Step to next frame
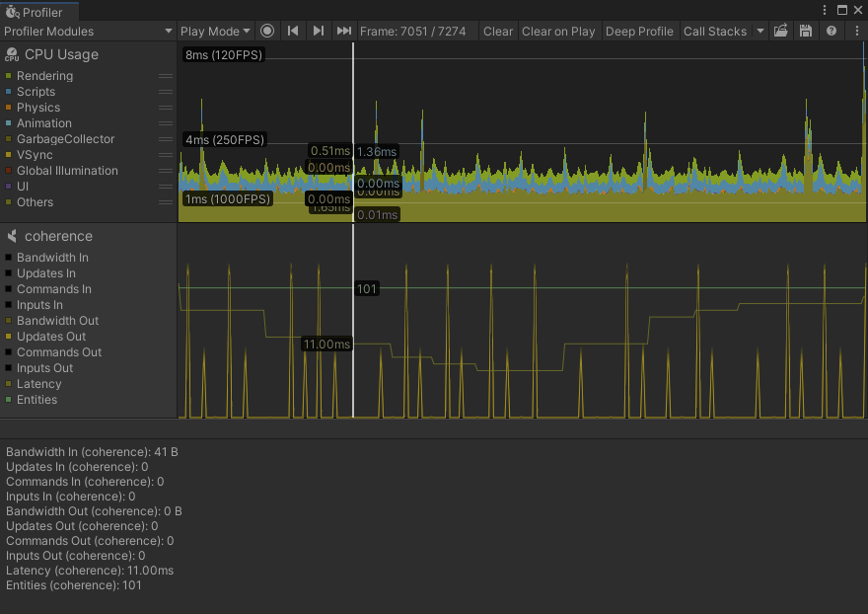 click(318, 32)
